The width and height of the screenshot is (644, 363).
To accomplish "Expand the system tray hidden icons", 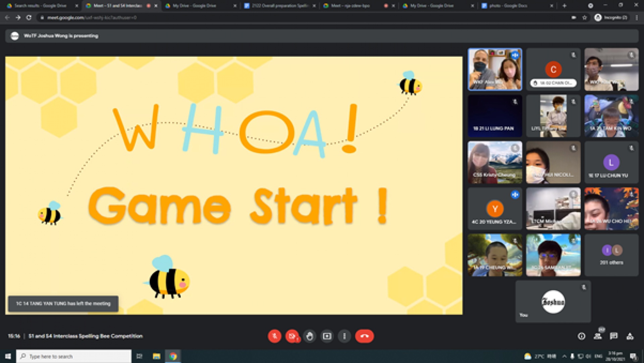I will tap(564, 356).
